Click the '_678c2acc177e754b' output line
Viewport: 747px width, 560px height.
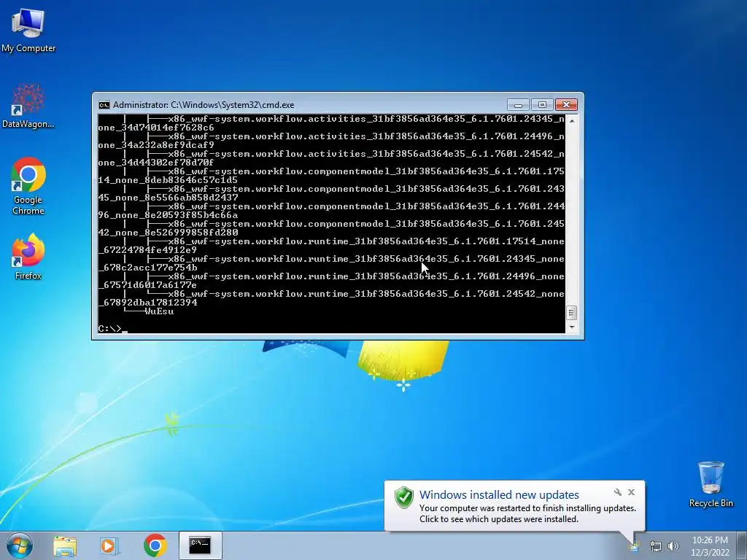pos(147,268)
